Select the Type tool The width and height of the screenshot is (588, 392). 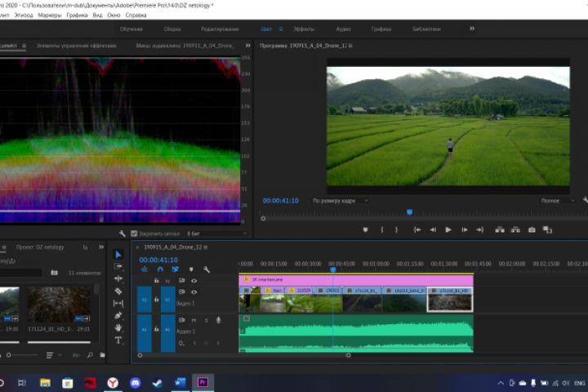[x=118, y=340]
